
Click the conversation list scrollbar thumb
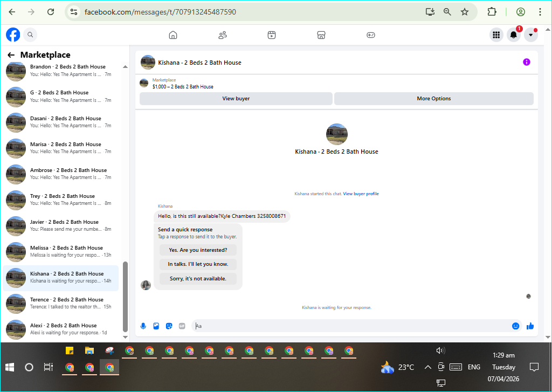coord(125,297)
